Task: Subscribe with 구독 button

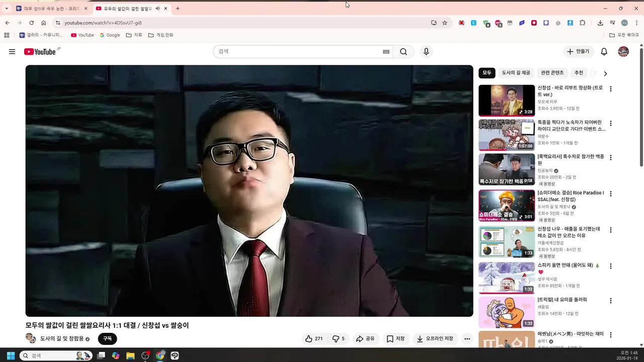Action: click(x=107, y=339)
